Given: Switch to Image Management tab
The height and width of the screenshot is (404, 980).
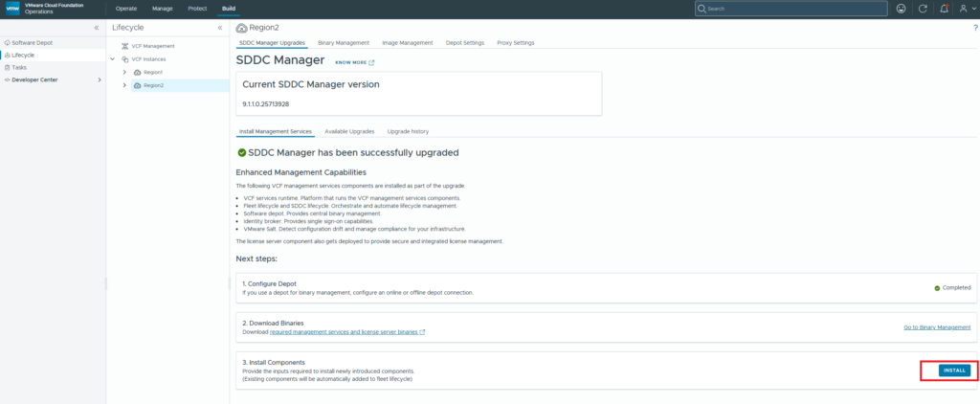Looking at the screenshot, I should click(408, 42).
